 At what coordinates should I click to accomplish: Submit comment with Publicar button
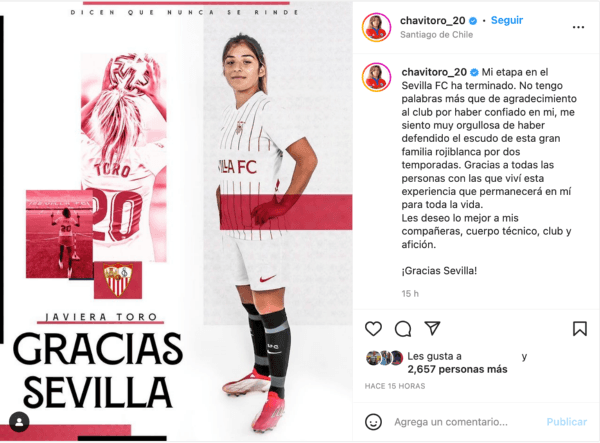[567, 422]
